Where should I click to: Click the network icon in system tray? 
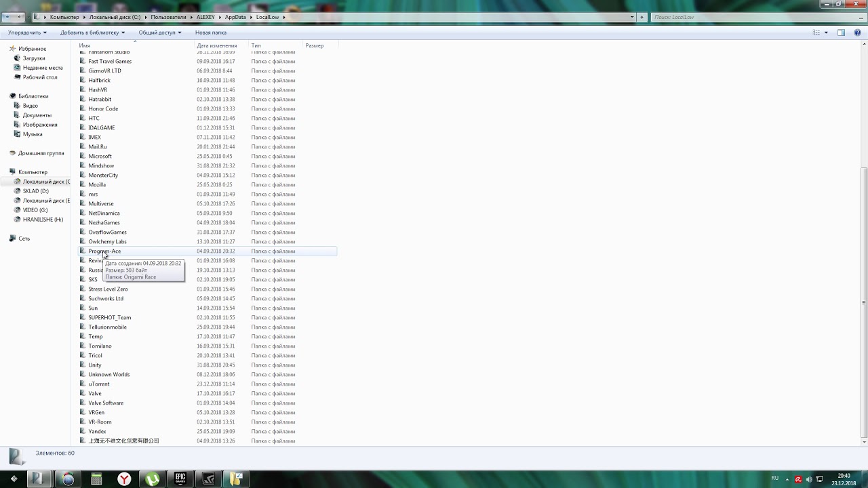(820, 479)
